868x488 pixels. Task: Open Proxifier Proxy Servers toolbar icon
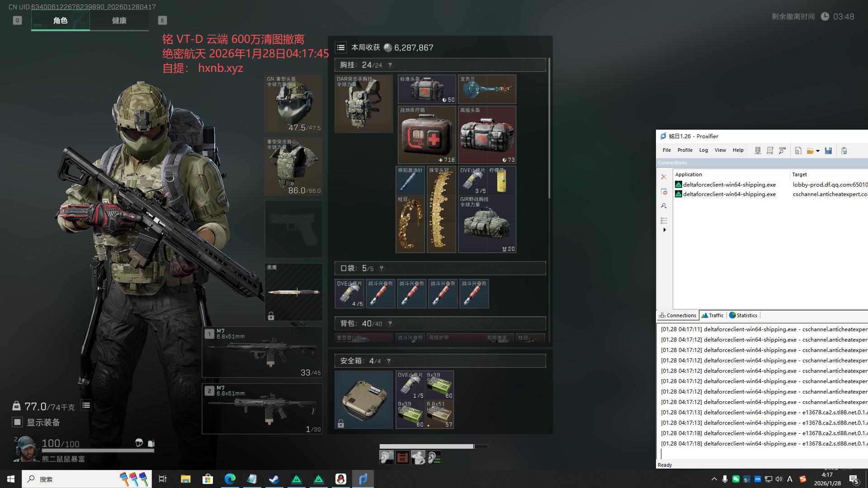(x=758, y=150)
